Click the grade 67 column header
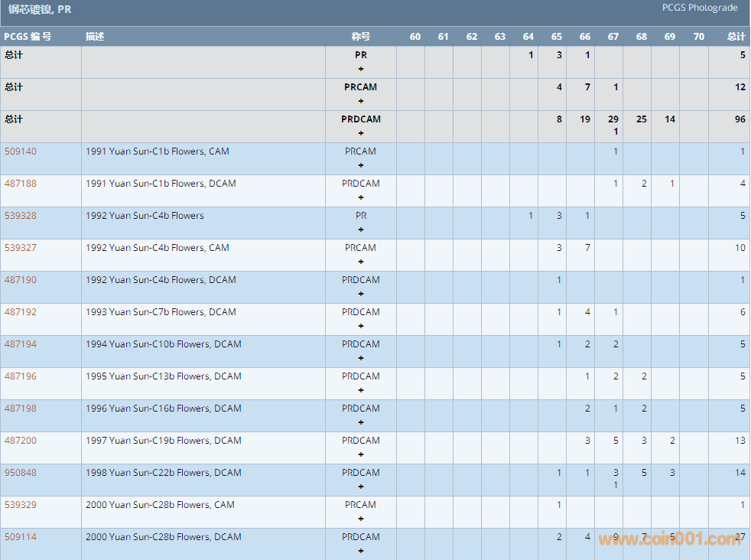 (613, 37)
